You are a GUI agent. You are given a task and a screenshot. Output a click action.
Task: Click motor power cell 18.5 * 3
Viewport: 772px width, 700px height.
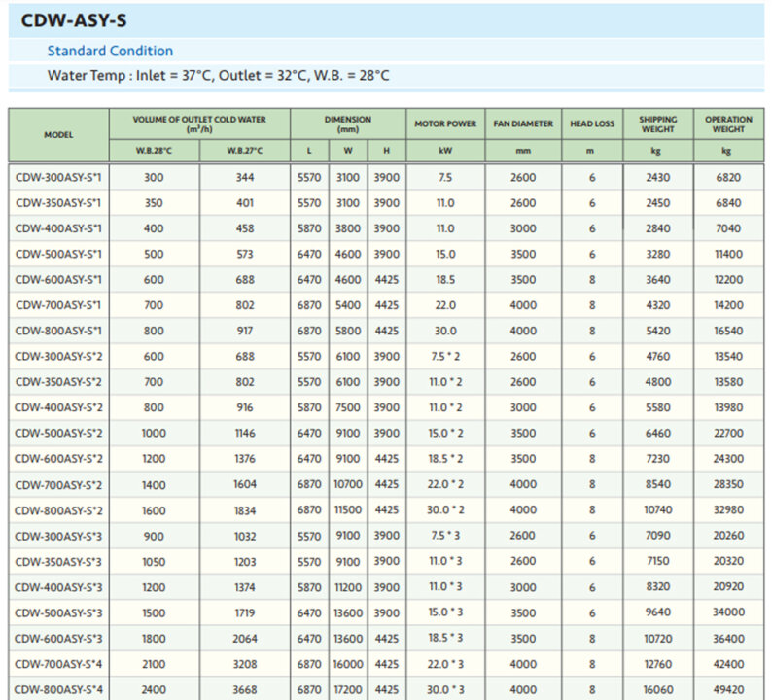(x=445, y=639)
